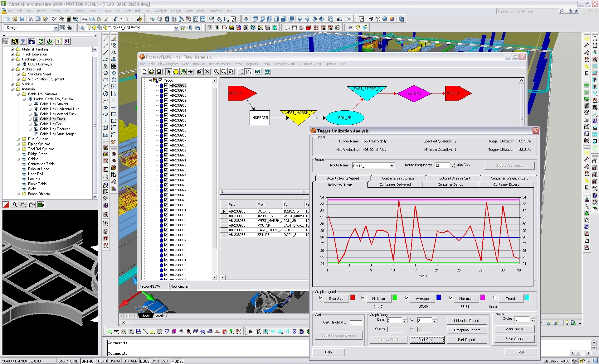Open the FactoryFLOW Reports menu

point(251,64)
